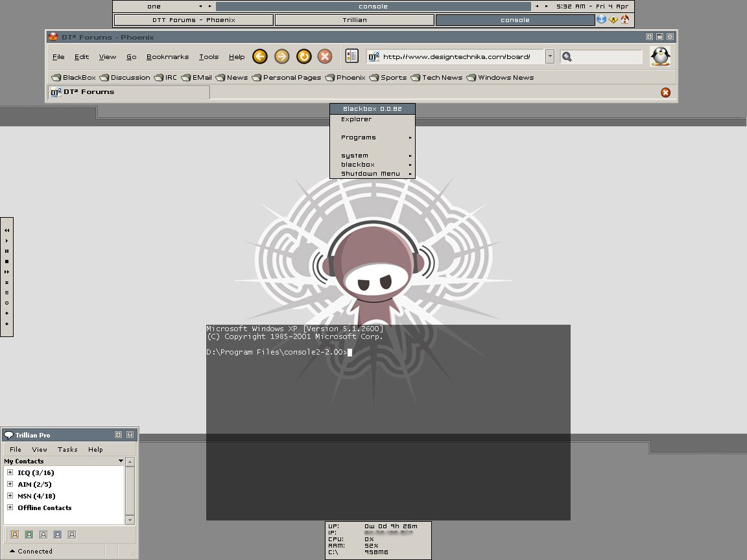Switch to the Trillian taskbar button

pos(355,20)
